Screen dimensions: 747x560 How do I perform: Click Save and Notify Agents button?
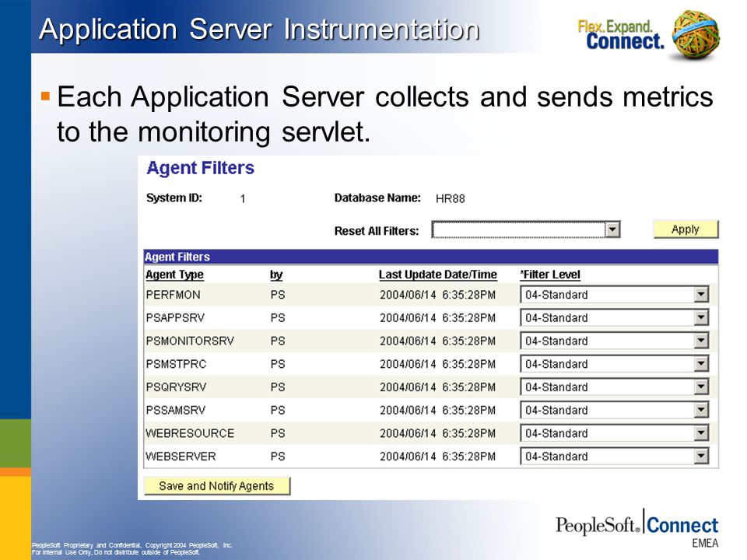(217, 485)
